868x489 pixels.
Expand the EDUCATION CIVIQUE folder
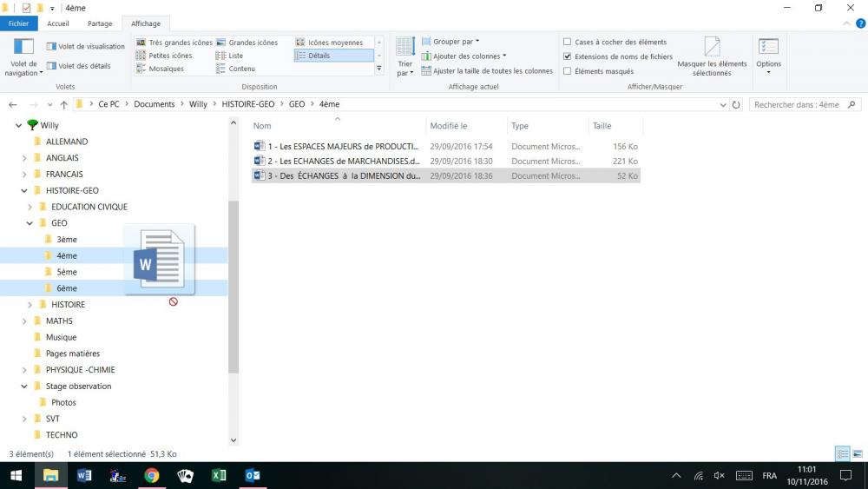pyautogui.click(x=30, y=207)
